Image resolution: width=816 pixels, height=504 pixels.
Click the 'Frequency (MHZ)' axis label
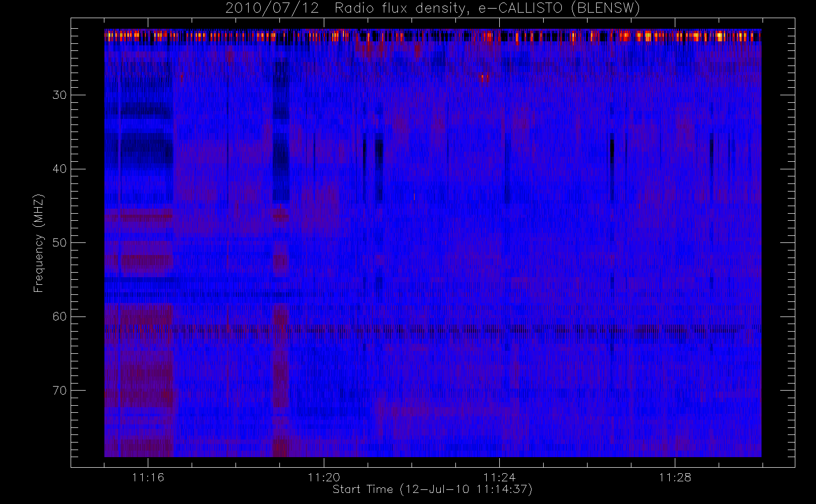pyautogui.click(x=38, y=243)
